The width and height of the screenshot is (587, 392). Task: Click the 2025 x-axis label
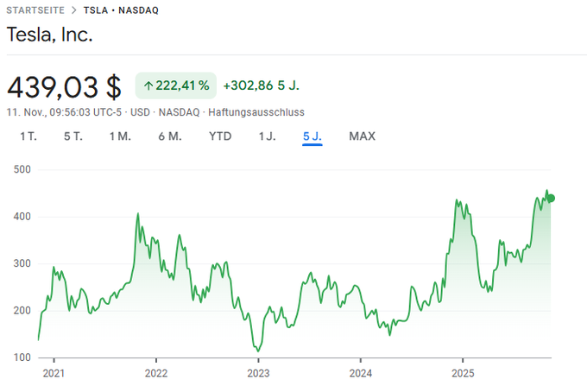463,373
